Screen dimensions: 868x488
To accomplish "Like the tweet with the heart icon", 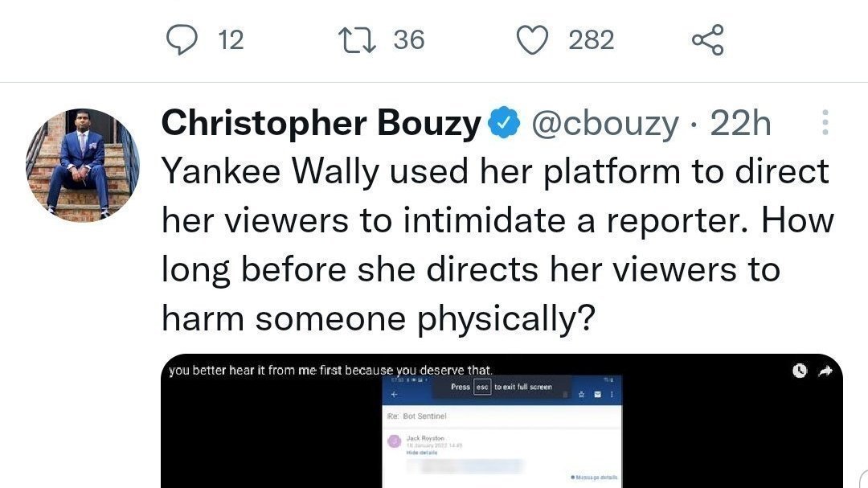I will [531, 39].
